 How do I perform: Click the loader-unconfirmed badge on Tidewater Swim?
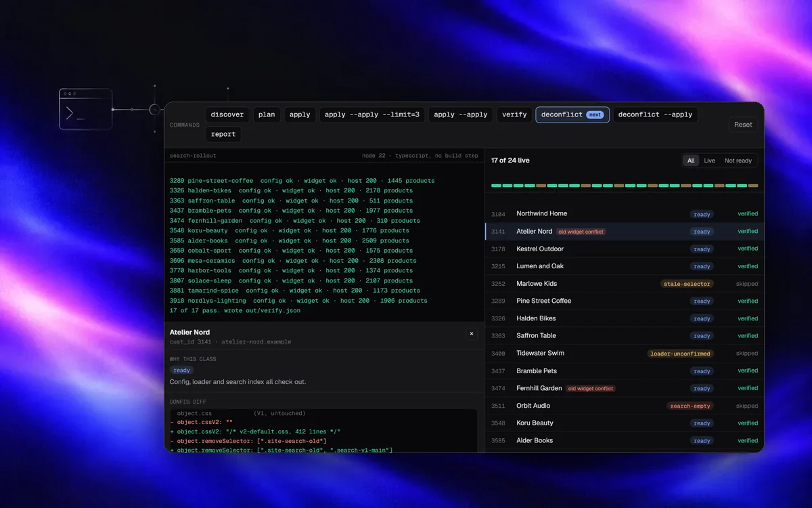point(680,354)
